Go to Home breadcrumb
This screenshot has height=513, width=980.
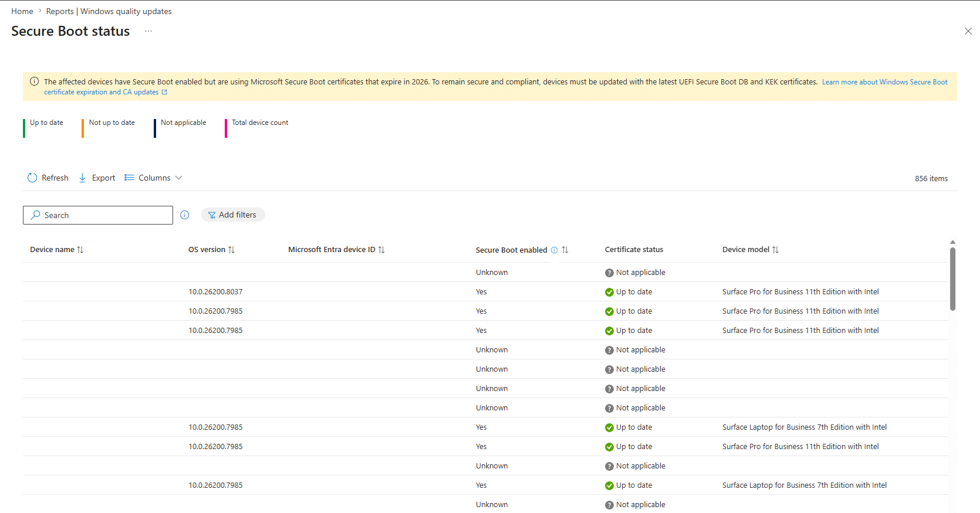click(x=22, y=11)
